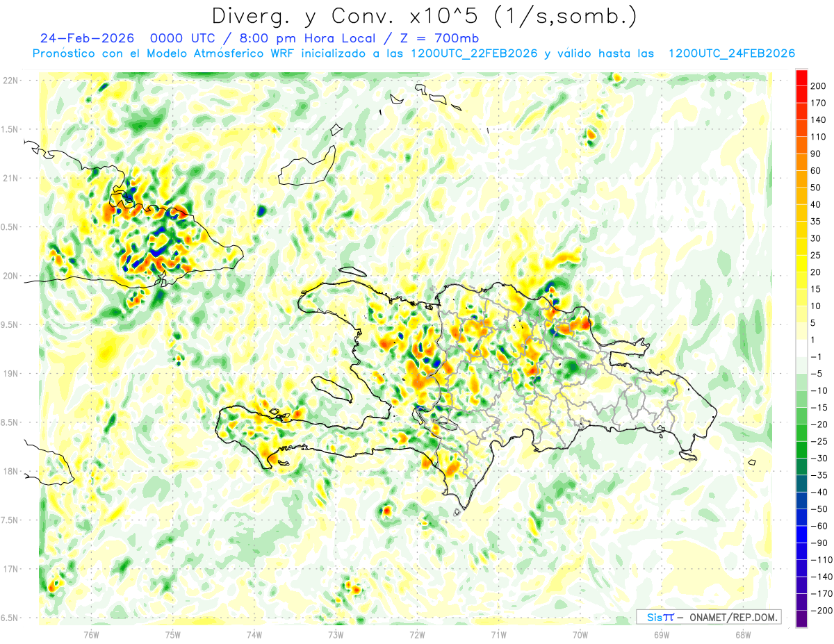Click the "-110" color bar value
Image resolution: width=834 pixels, height=644 pixels.
(821, 559)
